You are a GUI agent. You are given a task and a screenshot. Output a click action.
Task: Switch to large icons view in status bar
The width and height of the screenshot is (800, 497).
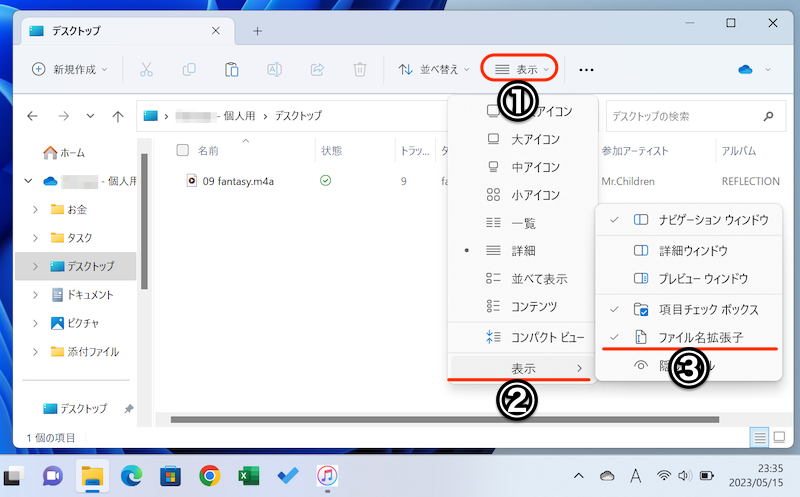pos(779,437)
